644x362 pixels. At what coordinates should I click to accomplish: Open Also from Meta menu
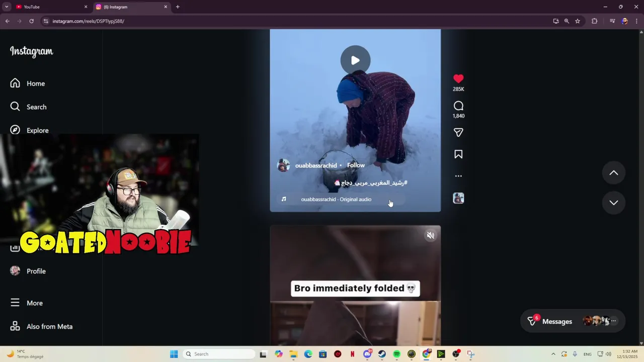tap(42, 326)
